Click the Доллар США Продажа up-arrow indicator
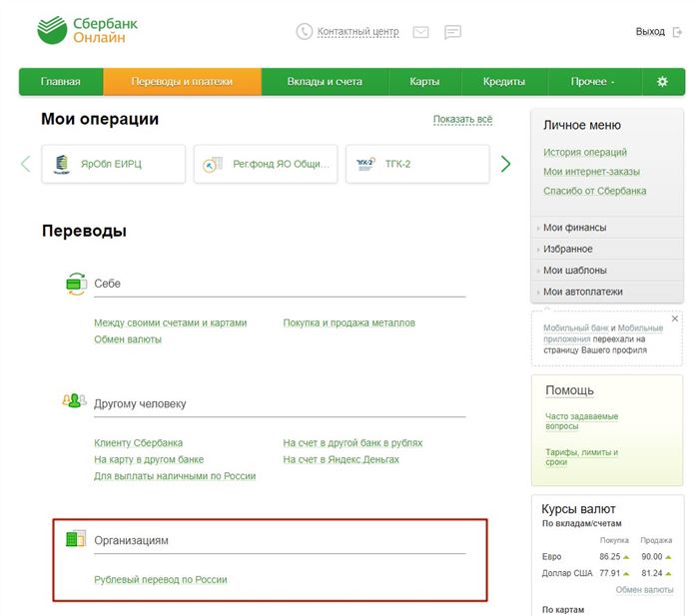 (x=668, y=574)
